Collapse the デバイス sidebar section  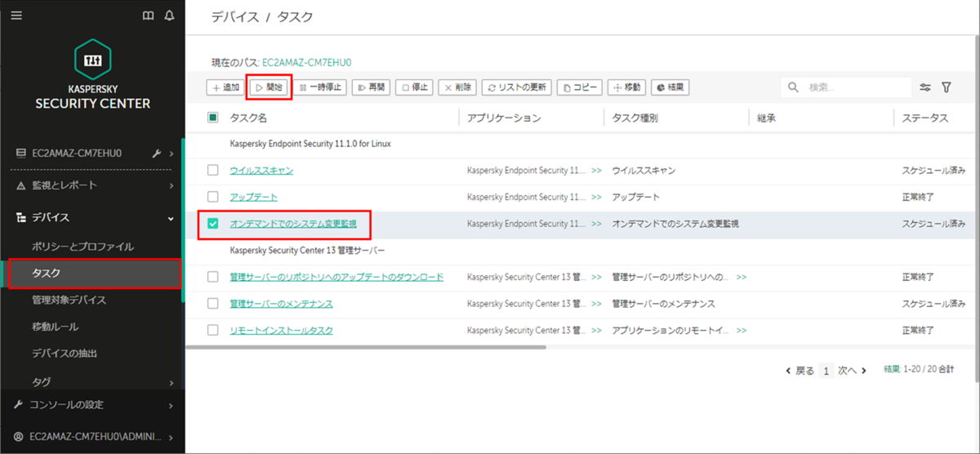(171, 218)
